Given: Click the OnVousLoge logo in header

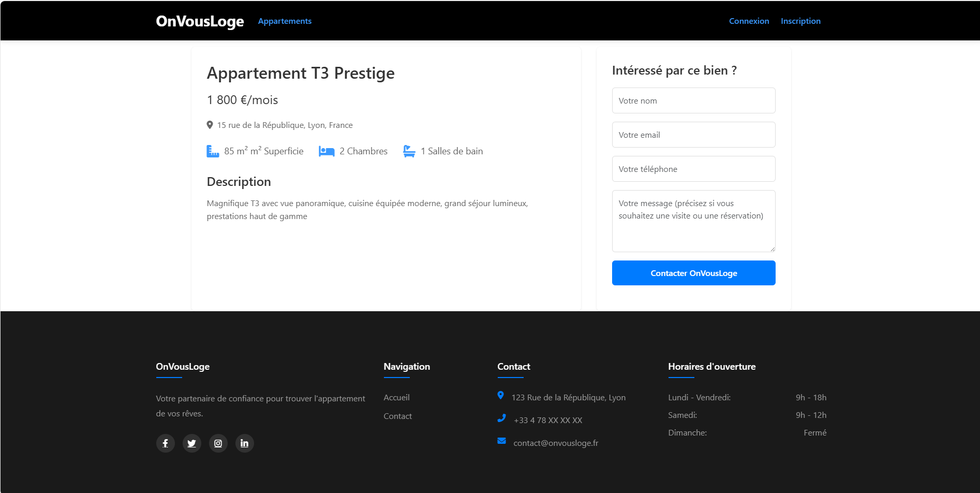Looking at the screenshot, I should [200, 21].
